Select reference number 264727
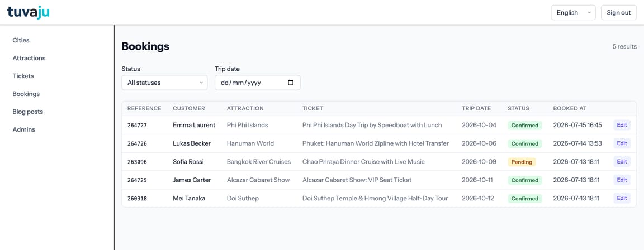The image size is (644, 250). (x=137, y=126)
